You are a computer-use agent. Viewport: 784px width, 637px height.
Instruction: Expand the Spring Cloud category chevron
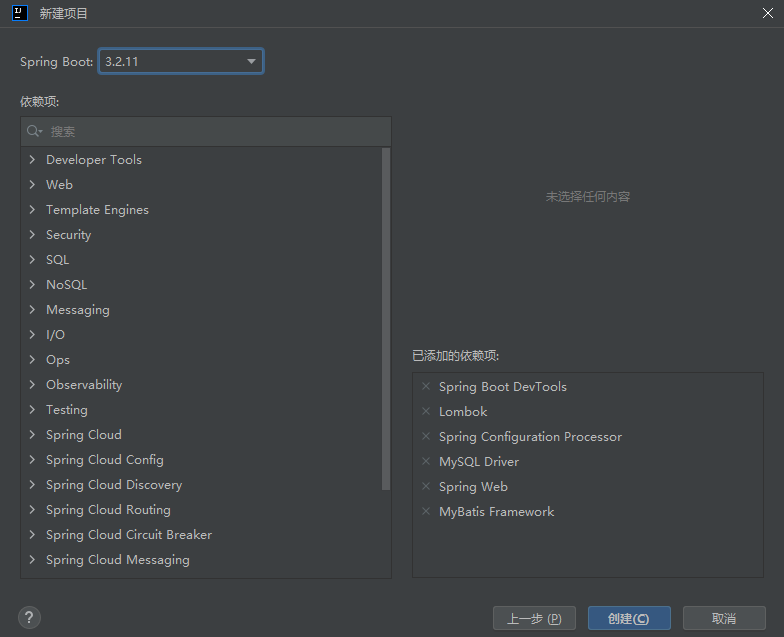pos(32,434)
